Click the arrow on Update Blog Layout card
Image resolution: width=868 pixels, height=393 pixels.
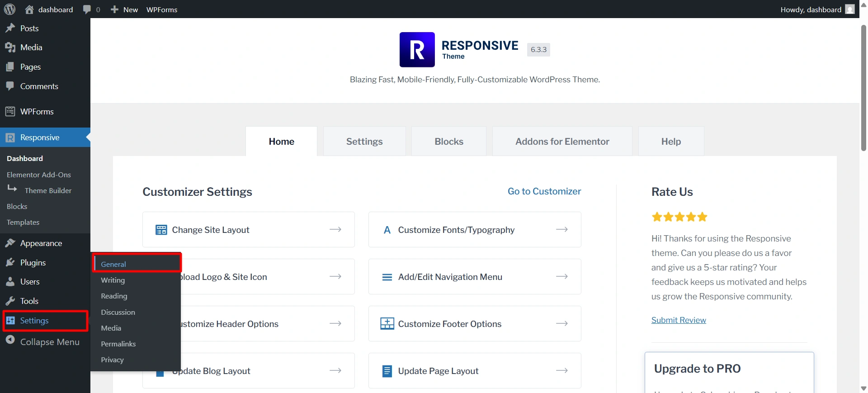point(335,370)
